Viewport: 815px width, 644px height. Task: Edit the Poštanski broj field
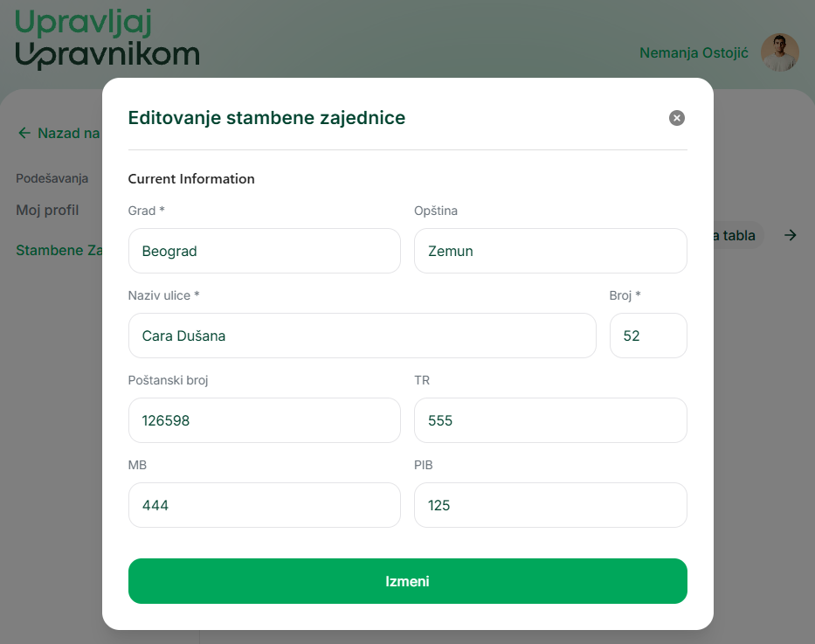coord(264,420)
